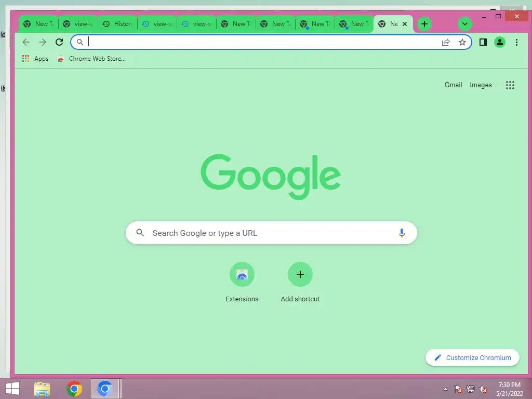Open the side panel icon
The height and width of the screenshot is (399, 532).
coord(483,42)
